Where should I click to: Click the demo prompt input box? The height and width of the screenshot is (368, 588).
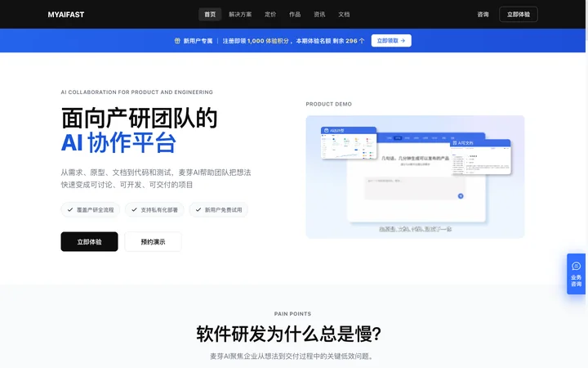[414, 188]
